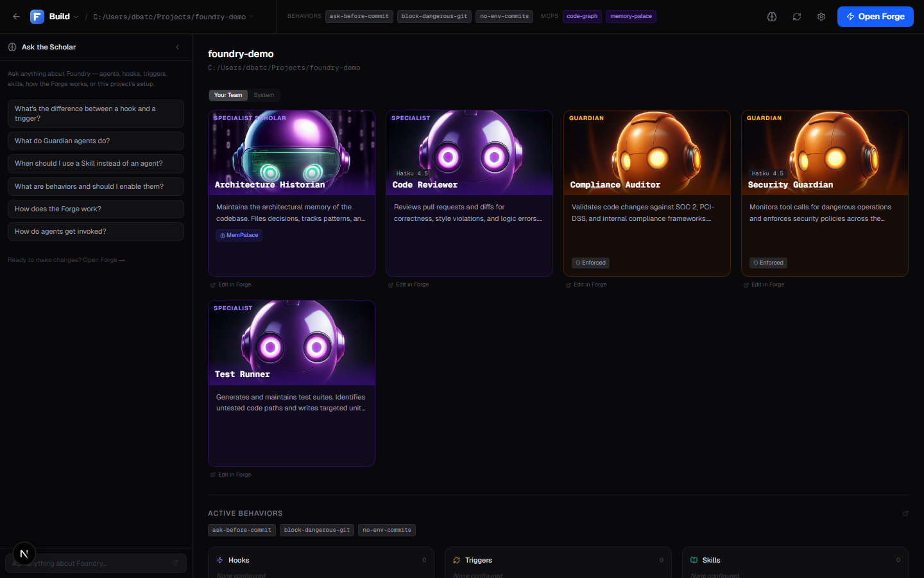
Task: Click the Ask the Scholar brain icon
Action: pyautogui.click(x=12, y=47)
